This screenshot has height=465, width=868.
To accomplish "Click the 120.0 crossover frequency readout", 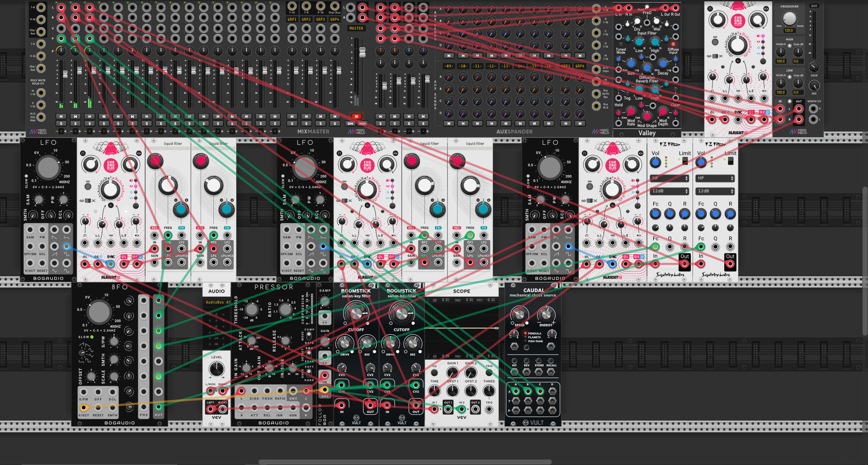I will tap(789, 30).
